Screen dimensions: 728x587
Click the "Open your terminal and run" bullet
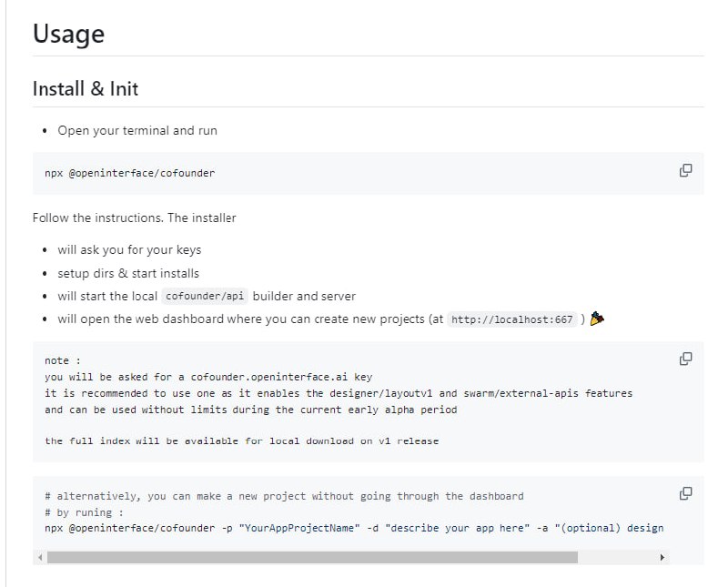(137, 130)
